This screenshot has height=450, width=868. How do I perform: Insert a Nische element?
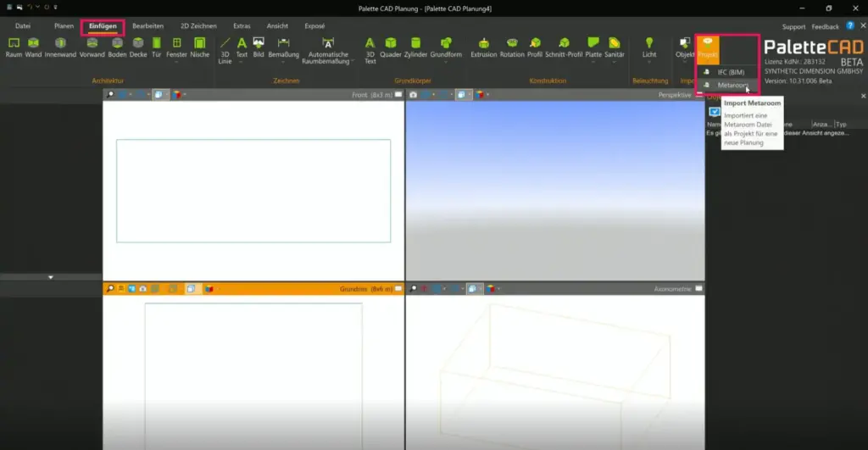(x=200, y=47)
